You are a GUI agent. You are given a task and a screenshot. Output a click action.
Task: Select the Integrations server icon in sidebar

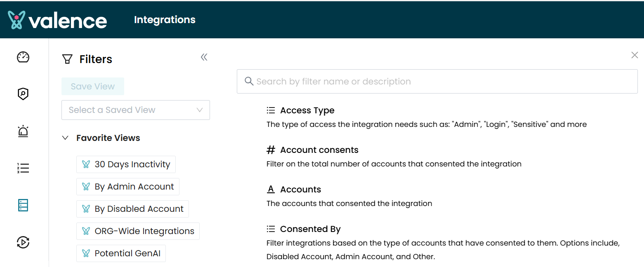pyautogui.click(x=23, y=205)
